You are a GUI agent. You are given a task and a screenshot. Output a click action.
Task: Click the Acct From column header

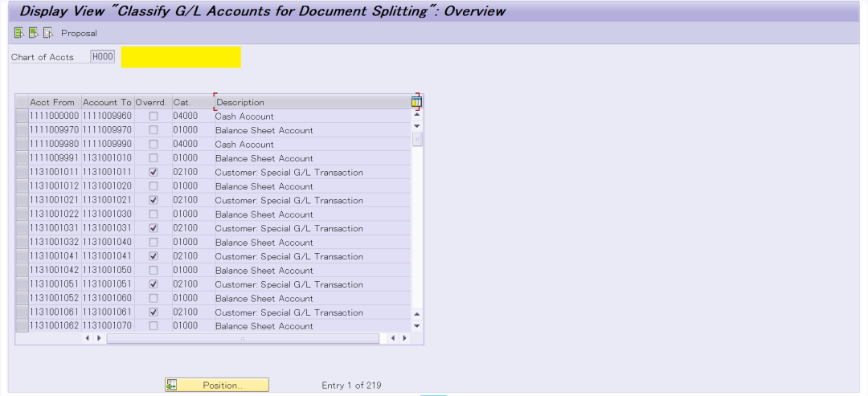pos(55,102)
